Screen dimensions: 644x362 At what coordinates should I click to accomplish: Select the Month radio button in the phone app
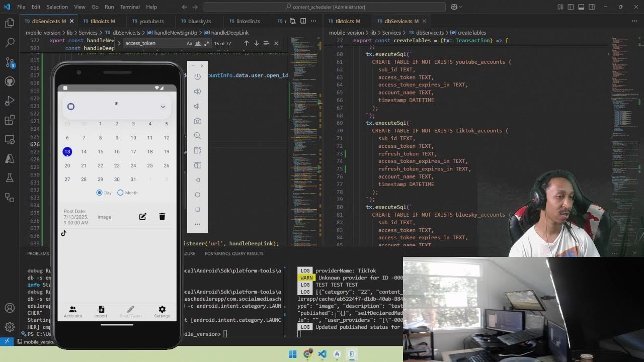point(120,193)
